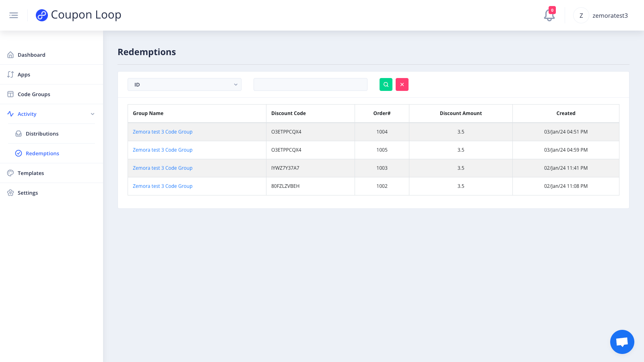This screenshot has width=644, height=362.
Task: Click the Settings gear icon in sidebar
Action: click(10, 193)
